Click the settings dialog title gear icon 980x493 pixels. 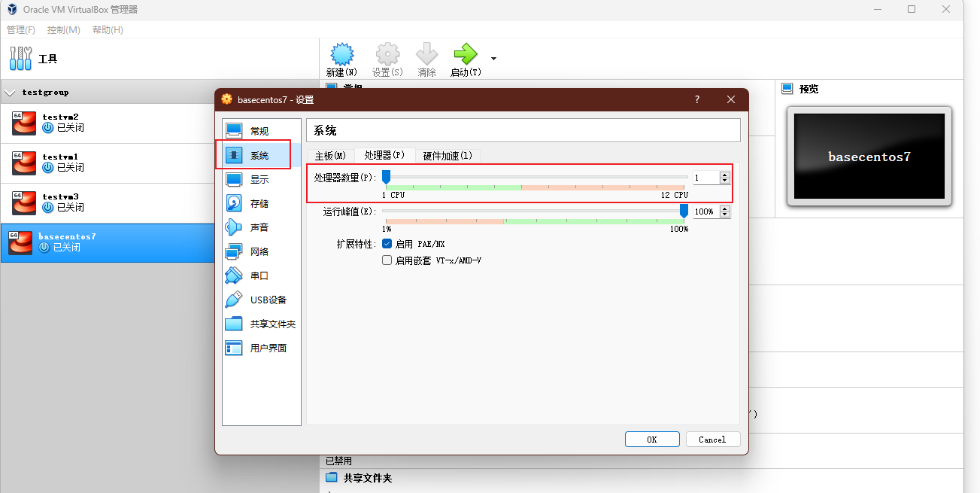pyautogui.click(x=226, y=99)
